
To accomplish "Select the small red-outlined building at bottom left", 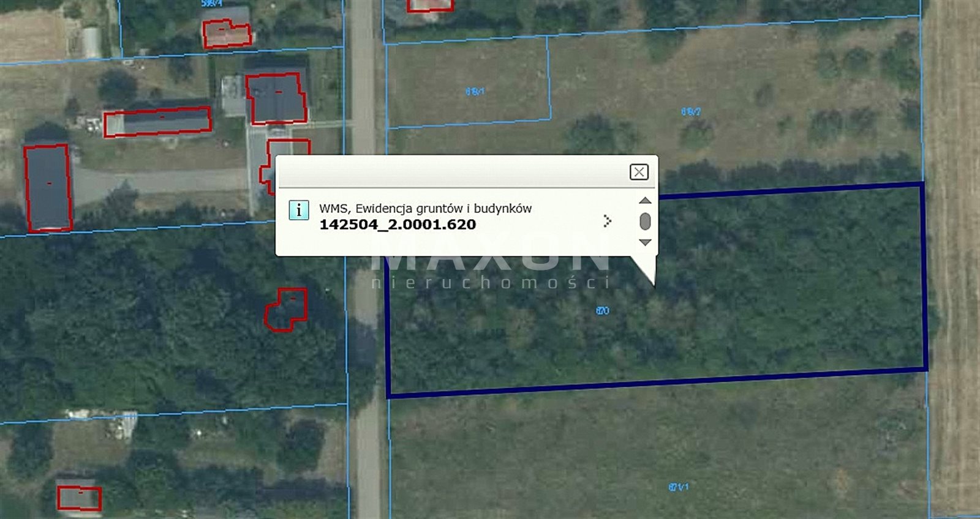I will [79, 498].
